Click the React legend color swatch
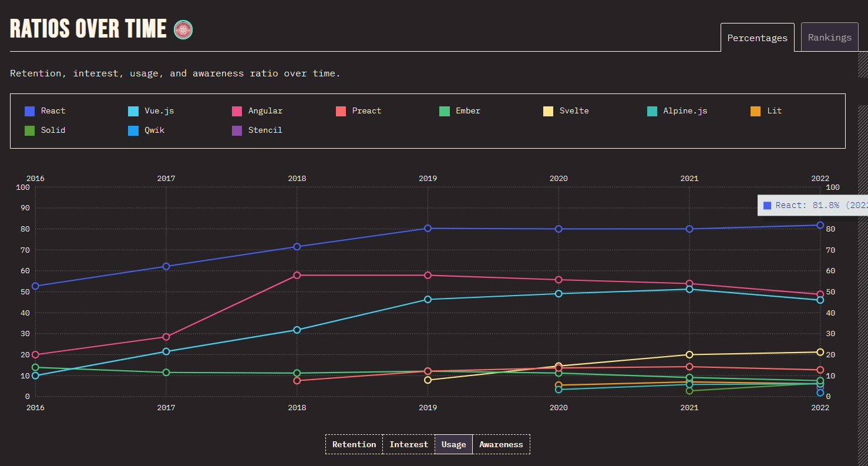The width and height of the screenshot is (868, 466). [29, 111]
